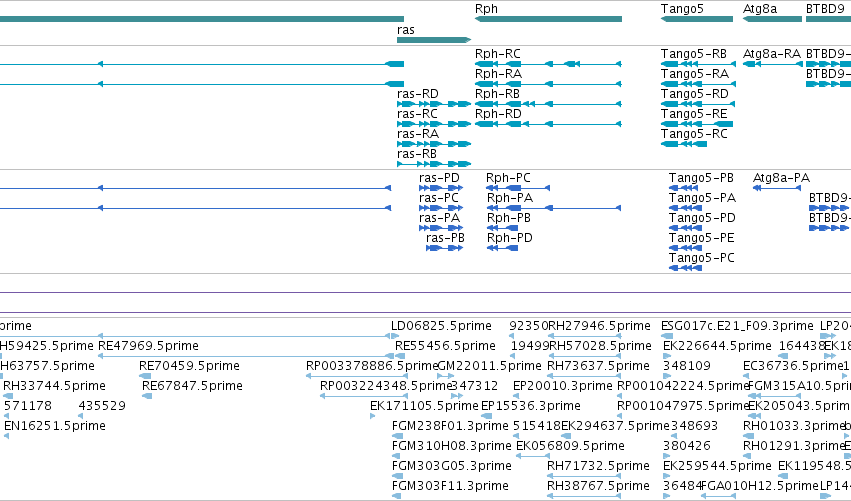Select the ras-PB protein label
The height and width of the screenshot is (501, 851).
click(445, 238)
